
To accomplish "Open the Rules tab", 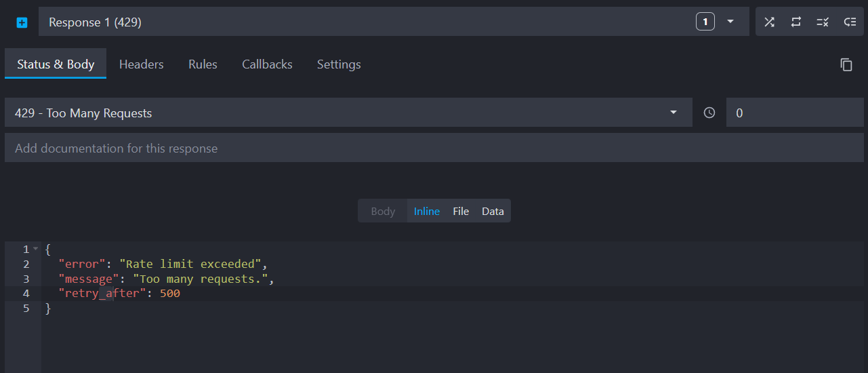I will [x=203, y=64].
